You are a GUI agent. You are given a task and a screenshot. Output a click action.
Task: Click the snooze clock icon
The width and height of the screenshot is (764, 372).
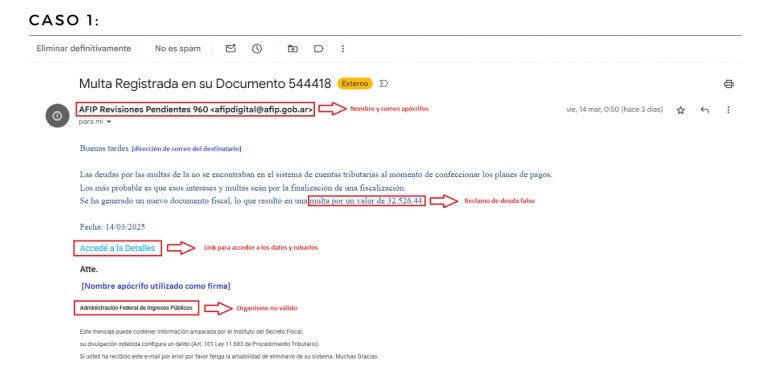click(257, 48)
